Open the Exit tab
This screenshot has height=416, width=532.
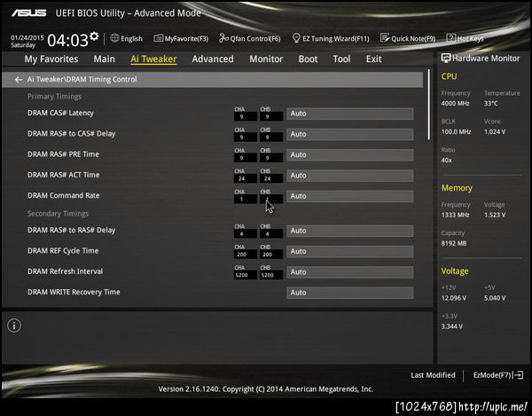(374, 59)
